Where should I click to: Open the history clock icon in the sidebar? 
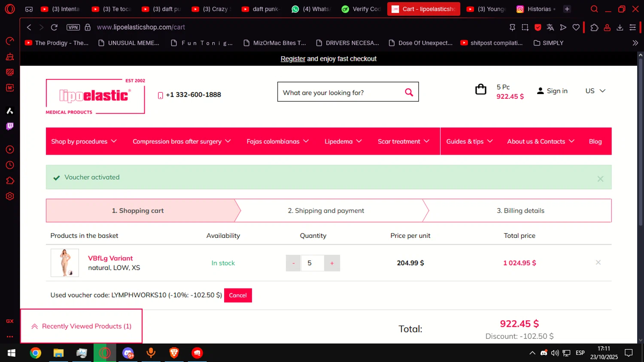click(10, 165)
